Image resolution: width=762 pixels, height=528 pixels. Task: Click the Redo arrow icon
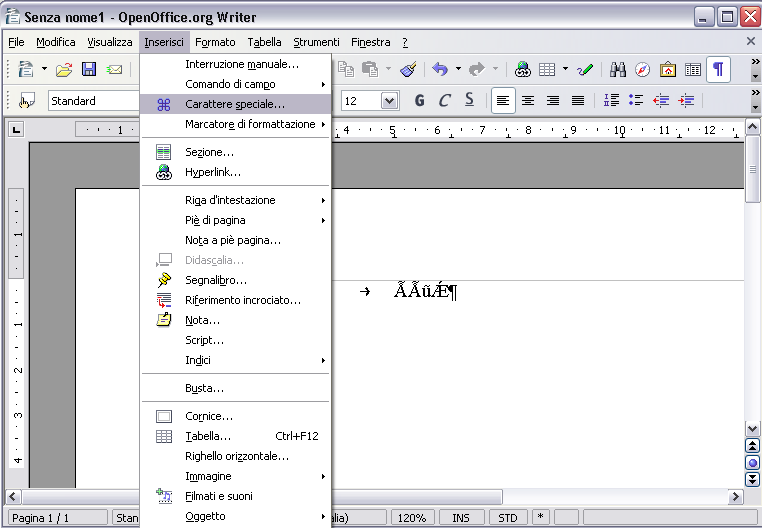click(x=477, y=70)
